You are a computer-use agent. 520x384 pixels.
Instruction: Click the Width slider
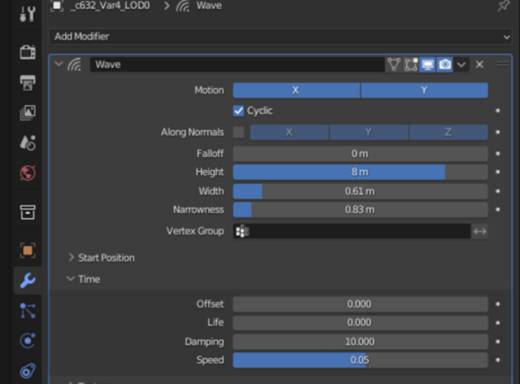360,191
